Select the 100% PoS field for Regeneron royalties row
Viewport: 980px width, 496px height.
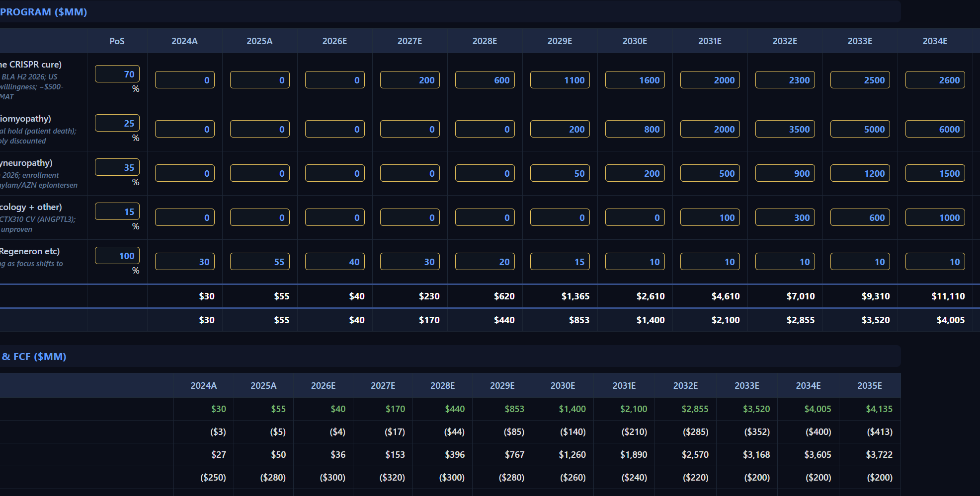click(x=117, y=255)
